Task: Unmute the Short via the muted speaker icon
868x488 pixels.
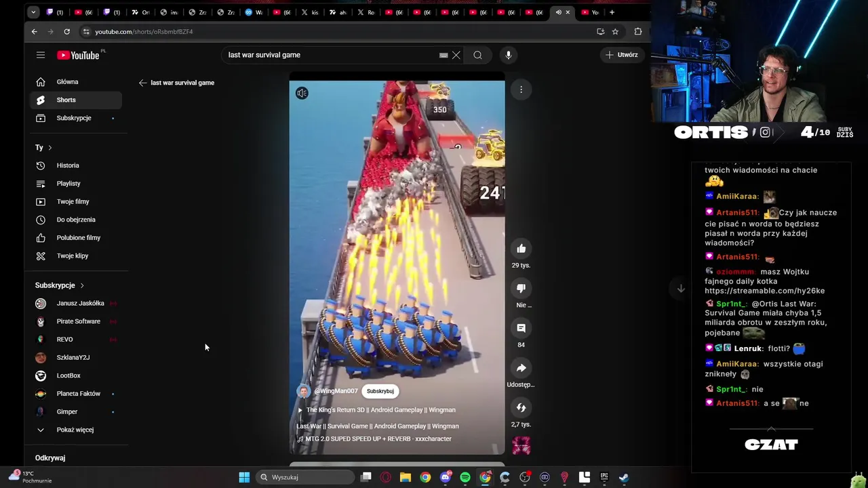Action: (302, 93)
